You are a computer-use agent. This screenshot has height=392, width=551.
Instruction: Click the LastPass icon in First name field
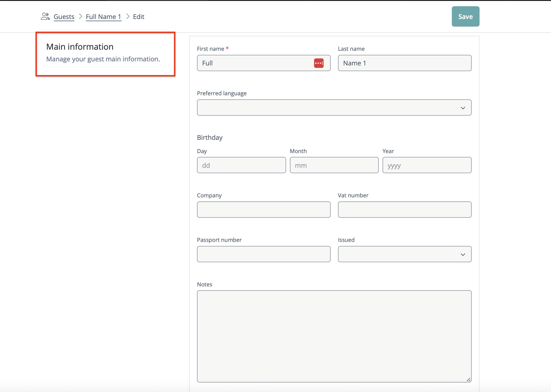[x=319, y=63]
